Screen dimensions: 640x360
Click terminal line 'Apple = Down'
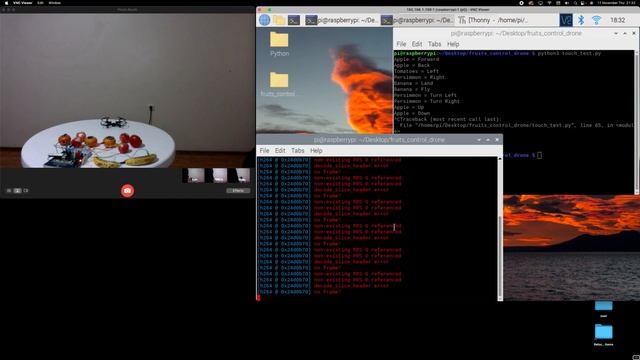pos(412,113)
